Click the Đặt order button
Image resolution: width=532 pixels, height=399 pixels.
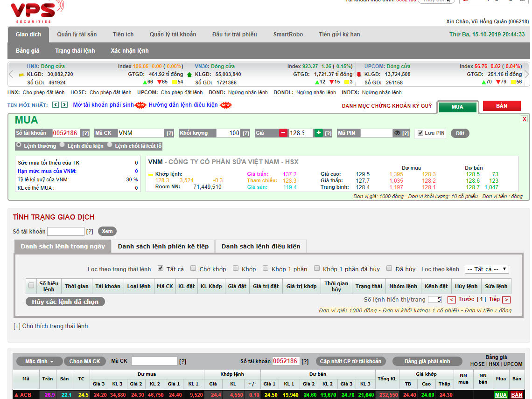point(460,133)
